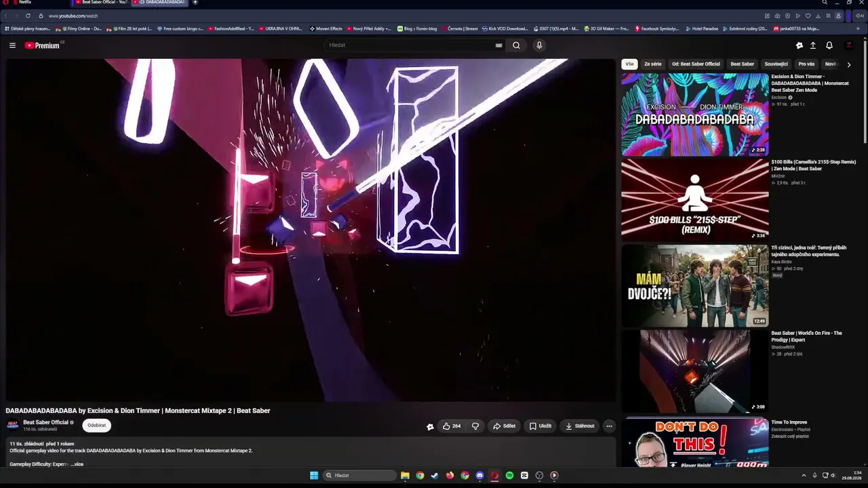Open Firefox from the taskbar
The width and height of the screenshot is (868, 488).
(450, 475)
